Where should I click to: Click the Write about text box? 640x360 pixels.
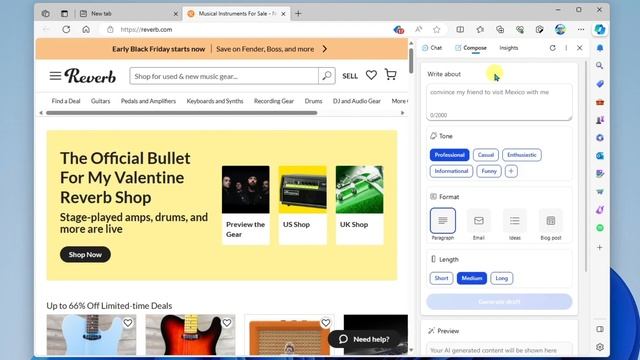[x=499, y=102]
